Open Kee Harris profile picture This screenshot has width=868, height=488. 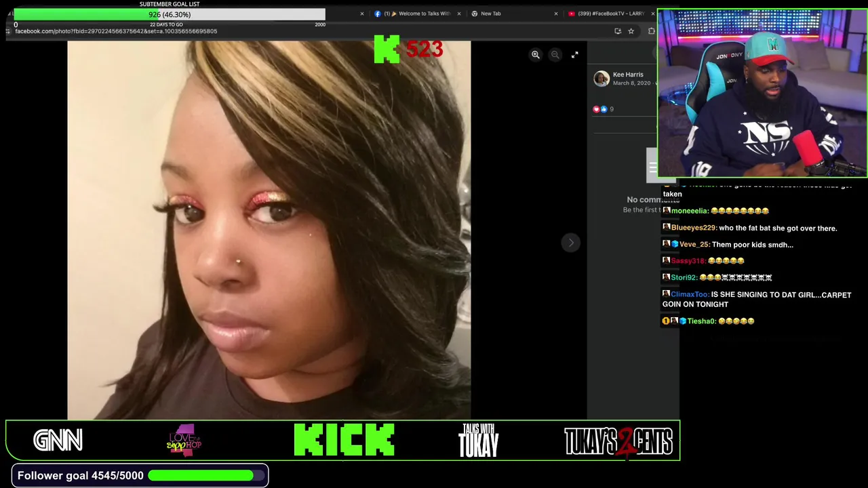pos(601,79)
